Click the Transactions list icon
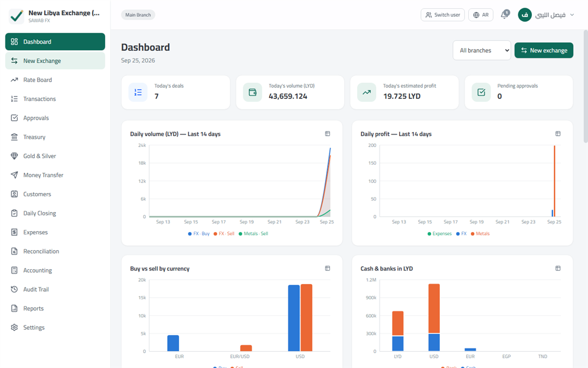The height and width of the screenshot is (368, 588). [x=14, y=99]
